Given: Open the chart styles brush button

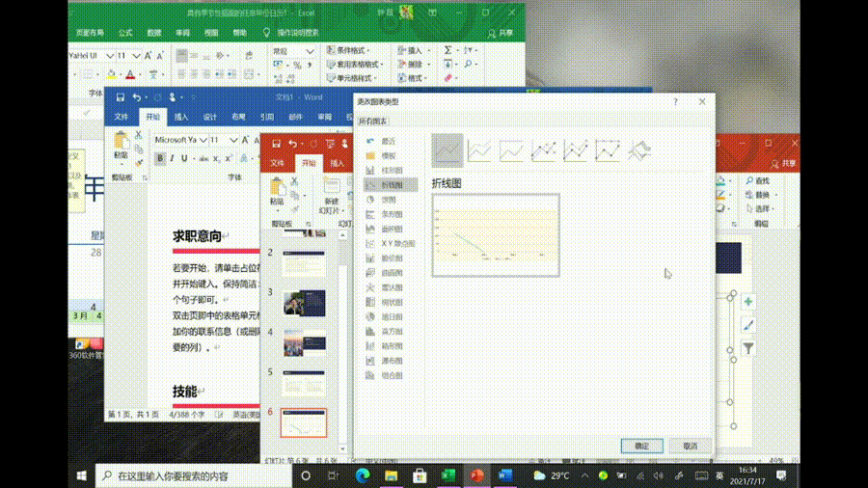Looking at the screenshot, I should pyautogui.click(x=747, y=325).
